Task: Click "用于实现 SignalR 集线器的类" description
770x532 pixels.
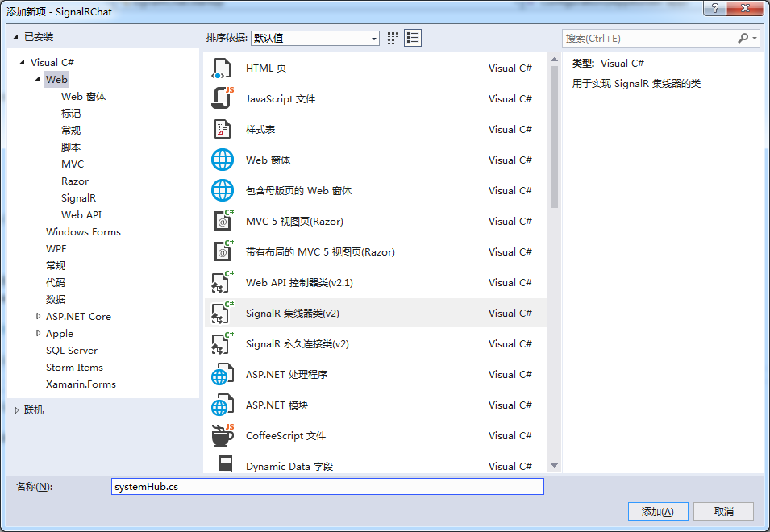Action: tap(636, 84)
